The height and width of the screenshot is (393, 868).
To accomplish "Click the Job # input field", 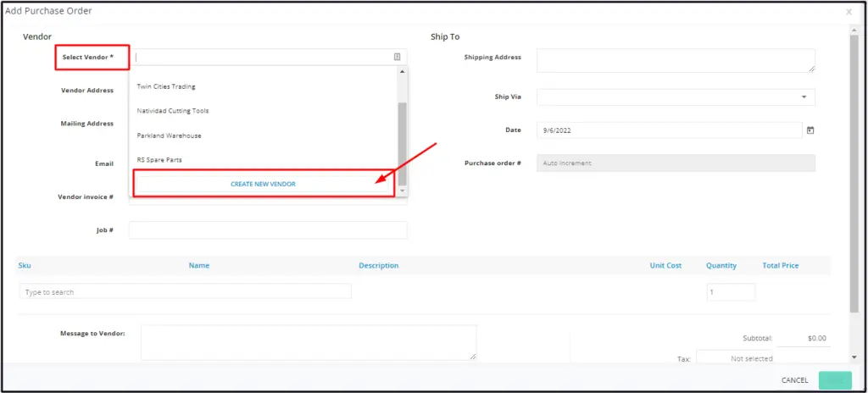I will click(268, 230).
